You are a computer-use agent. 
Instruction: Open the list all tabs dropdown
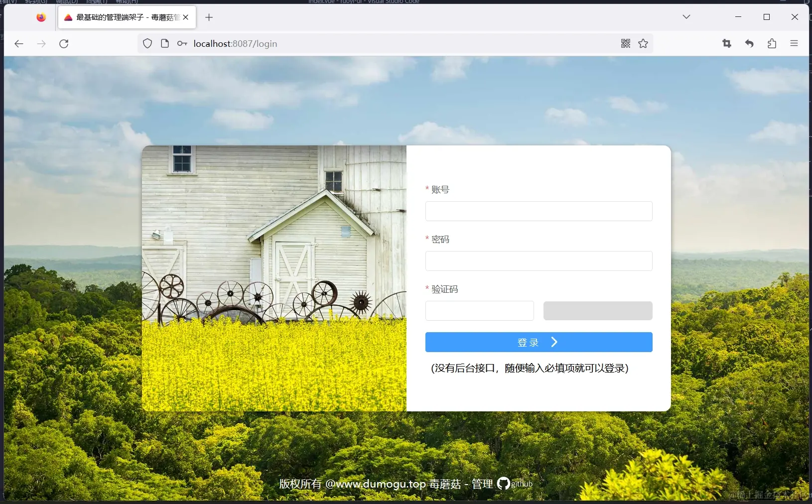click(686, 17)
